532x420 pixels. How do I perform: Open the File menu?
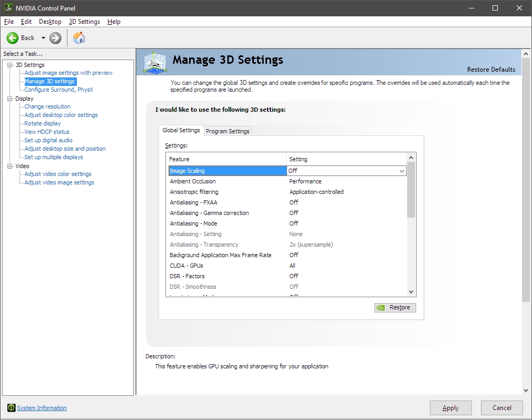(9, 22)
